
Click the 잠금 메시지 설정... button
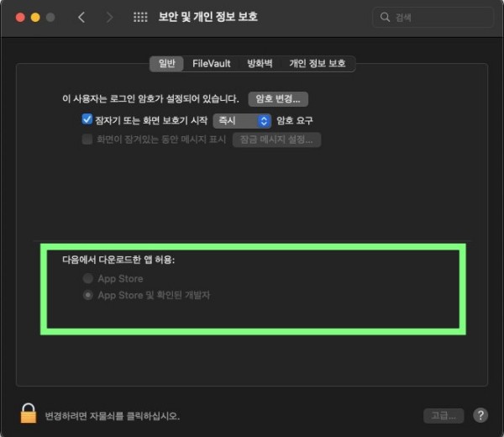point(276,140)
